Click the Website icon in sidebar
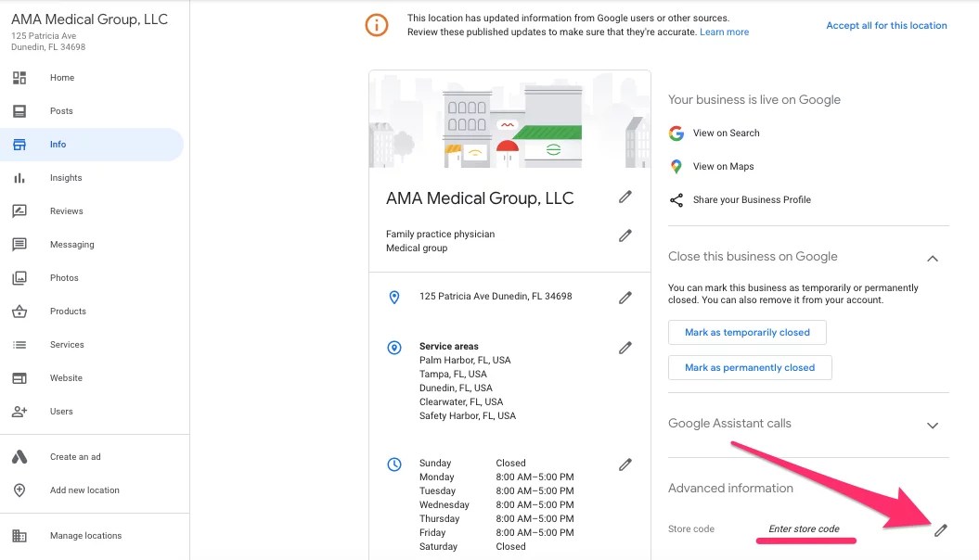 click(19, 378)
